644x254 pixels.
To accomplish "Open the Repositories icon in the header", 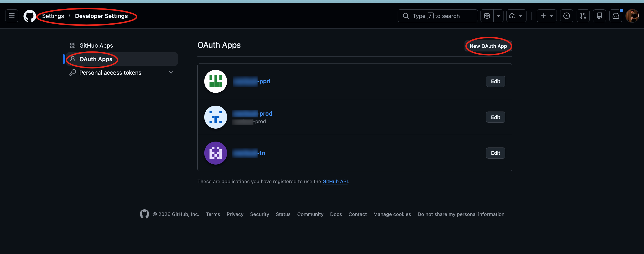I will (599, 16).
